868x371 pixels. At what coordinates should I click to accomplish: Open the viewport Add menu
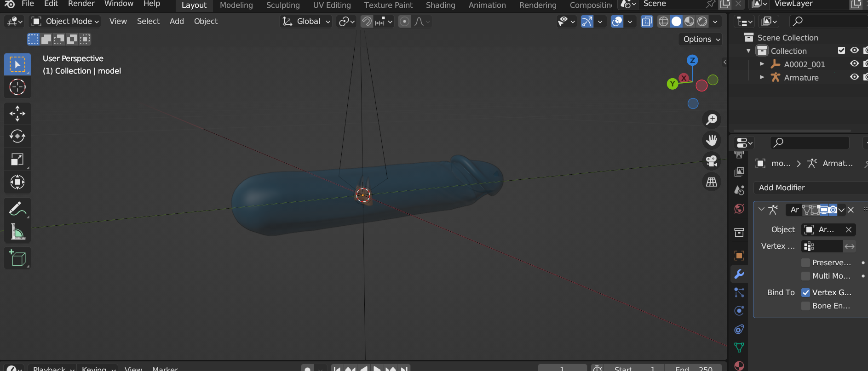[177, 21]
